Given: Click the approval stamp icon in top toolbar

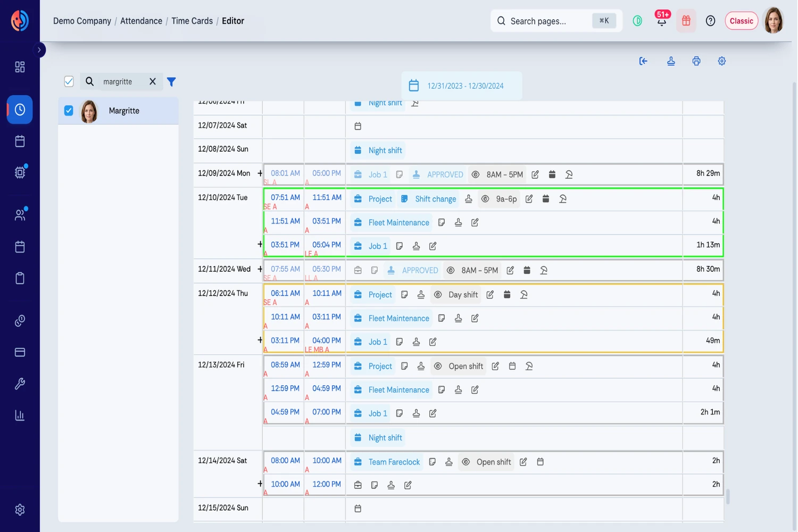Looking at the screenshot, I should click(671, 61).
